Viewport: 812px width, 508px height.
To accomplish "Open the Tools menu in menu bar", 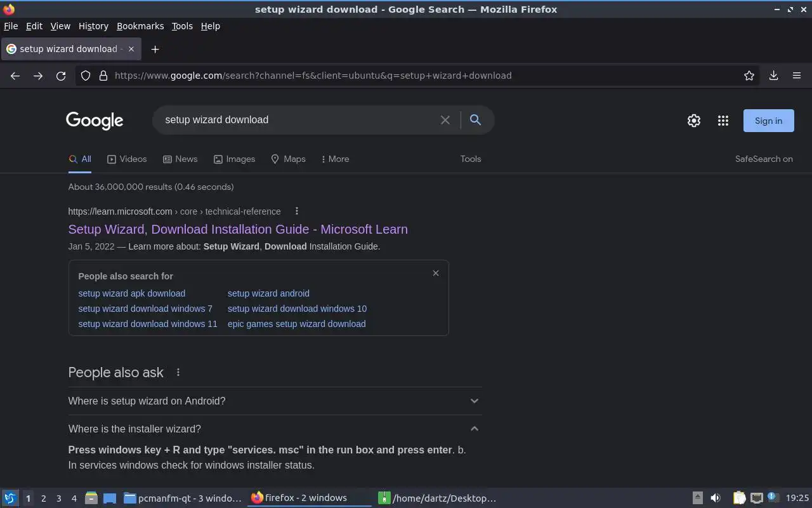I will point(182,26).
